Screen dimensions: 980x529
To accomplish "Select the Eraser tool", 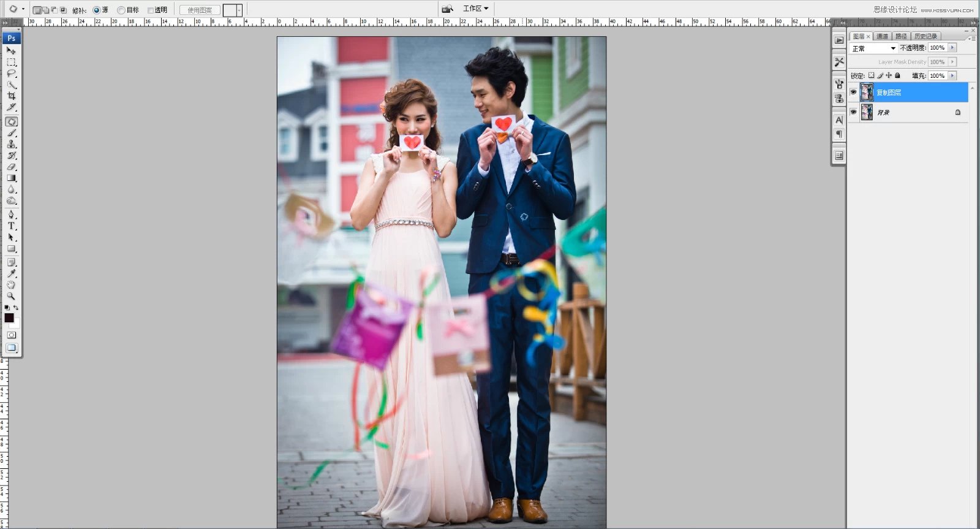I will pyautogui.click(x=11, y=167).
